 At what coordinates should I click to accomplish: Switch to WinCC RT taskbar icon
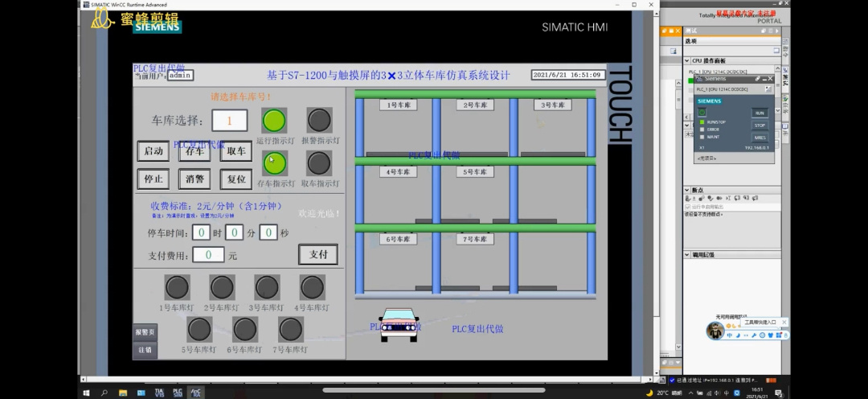coord(195,393)
